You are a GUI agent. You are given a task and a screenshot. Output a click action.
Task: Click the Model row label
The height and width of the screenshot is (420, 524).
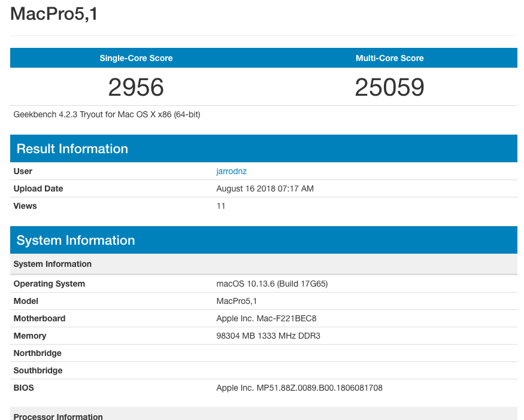26,301
